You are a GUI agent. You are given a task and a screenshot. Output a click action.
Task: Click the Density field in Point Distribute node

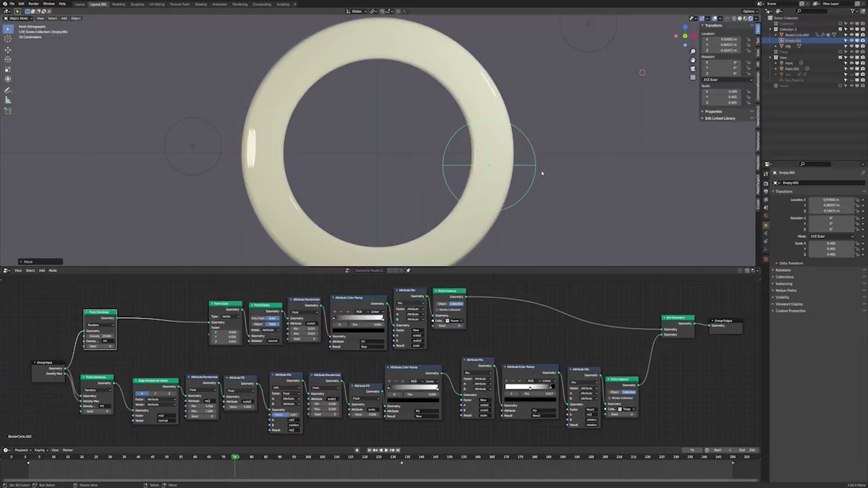(x=101, y=335)
